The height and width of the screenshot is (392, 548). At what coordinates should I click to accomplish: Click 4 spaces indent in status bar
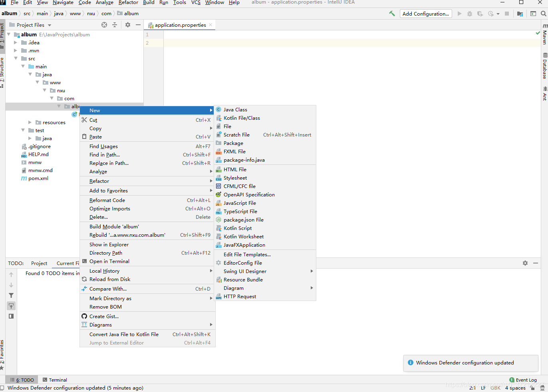[515, 388]
